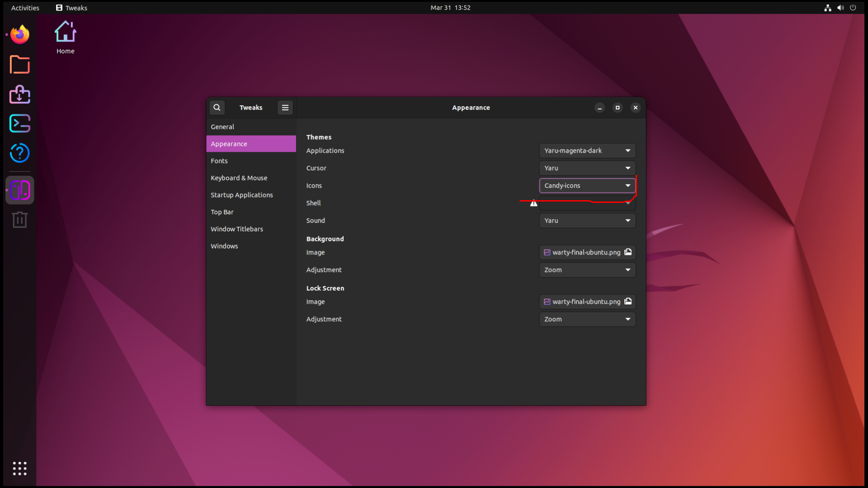Select Top Bar in the sidebar
The width and height of the screenshot is (868, 488).
coord(251,212)
